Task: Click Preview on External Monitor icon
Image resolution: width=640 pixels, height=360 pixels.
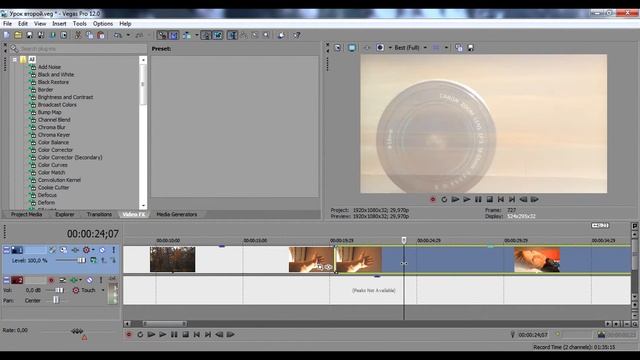Action: coord(351,48)
